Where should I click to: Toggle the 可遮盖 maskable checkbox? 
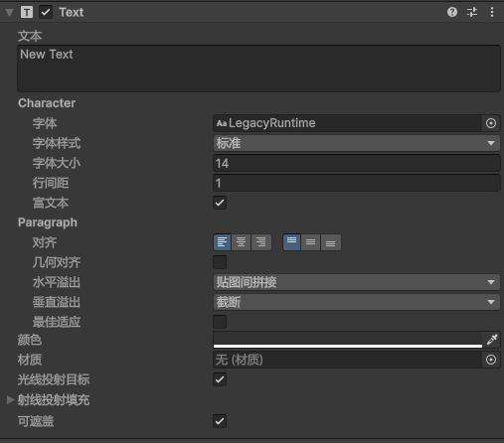[220, 421]
